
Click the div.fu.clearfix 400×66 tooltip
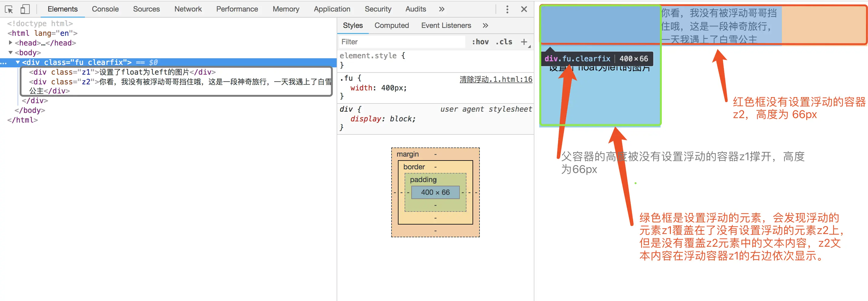(597, 59)
